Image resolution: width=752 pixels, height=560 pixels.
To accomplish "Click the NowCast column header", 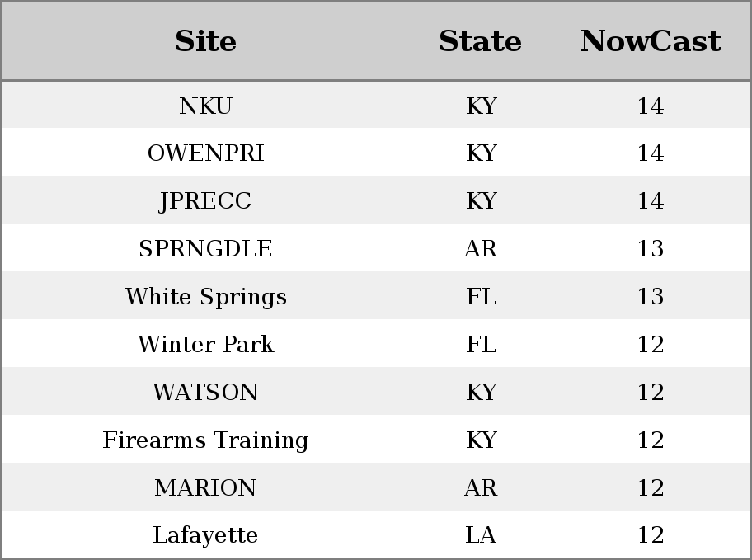I will [651, 40].
